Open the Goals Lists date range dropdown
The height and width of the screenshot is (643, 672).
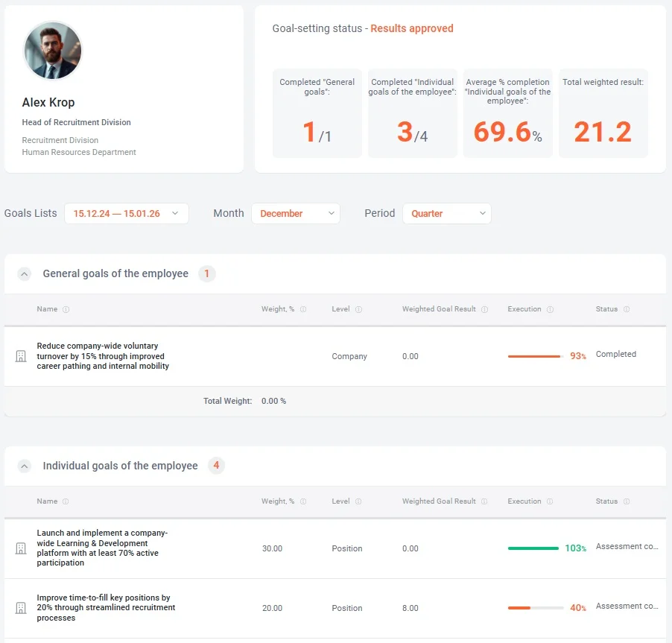[126, 214]
